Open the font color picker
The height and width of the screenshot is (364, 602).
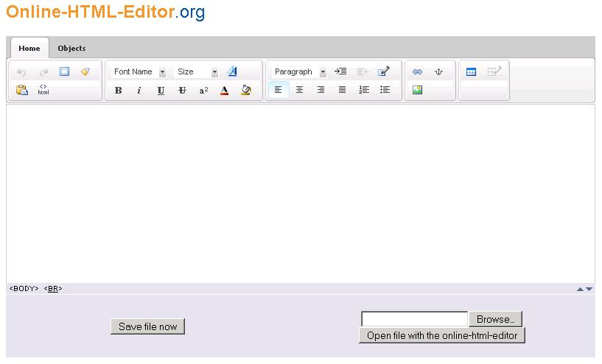coord(225,90)
